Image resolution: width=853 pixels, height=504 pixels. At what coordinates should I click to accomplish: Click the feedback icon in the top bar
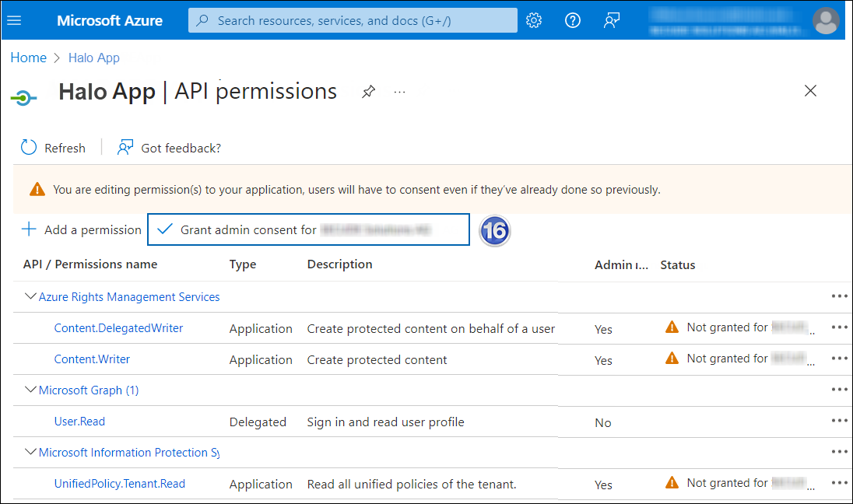point(612,20)
